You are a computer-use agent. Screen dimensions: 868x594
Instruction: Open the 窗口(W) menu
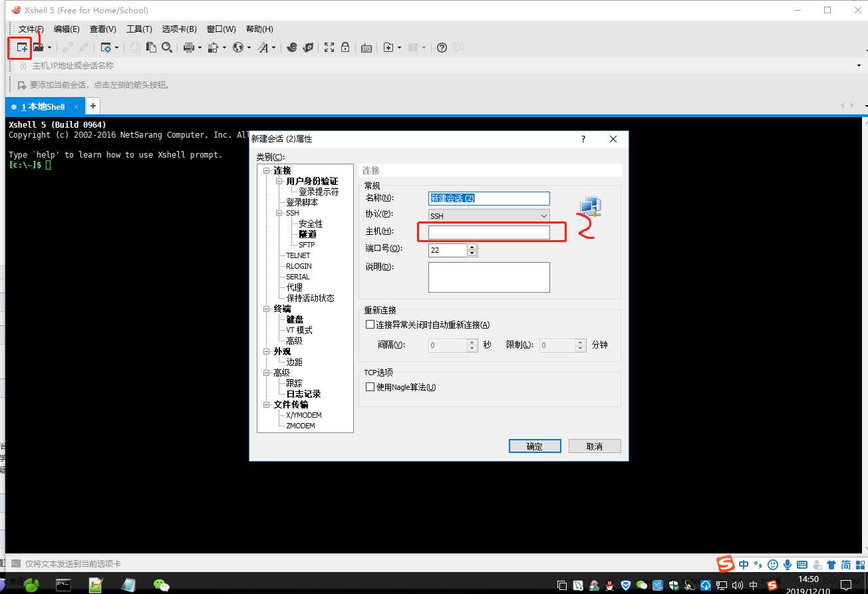point(221,29)
